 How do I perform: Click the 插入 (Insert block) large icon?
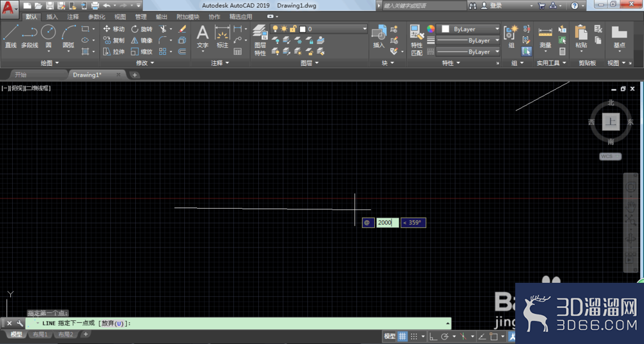pyautogui.click(x=379, y=37)
